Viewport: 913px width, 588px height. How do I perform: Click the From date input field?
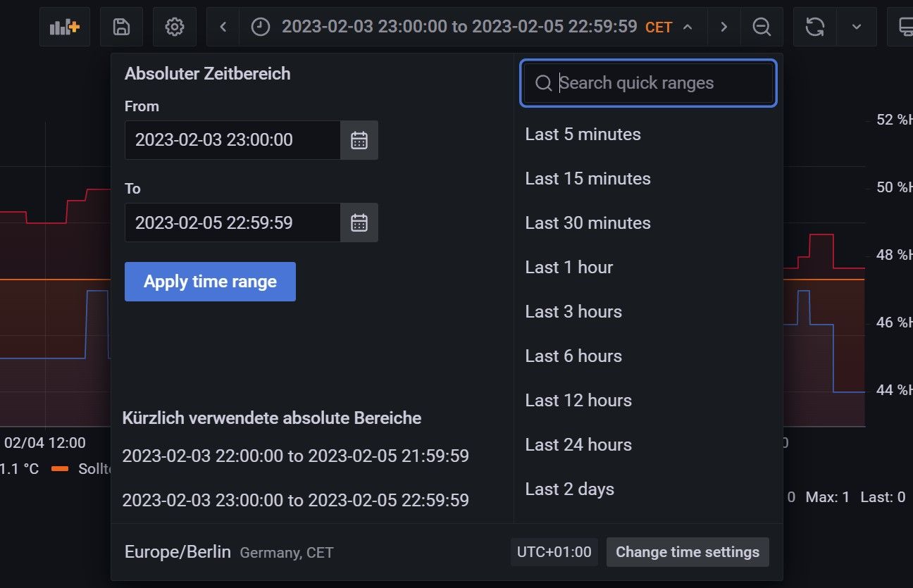pyautogui.click(x=232, y=140)
